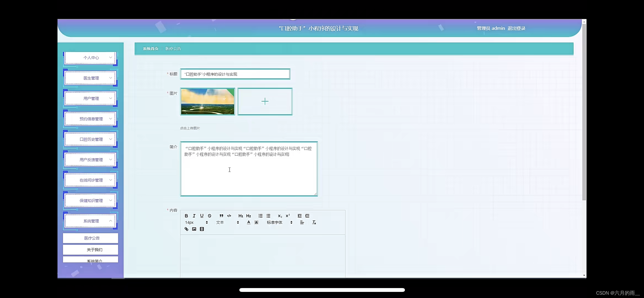The image size is (644, 298).
Task: Insert a hyperlink in content
Action: coord(186,229)
